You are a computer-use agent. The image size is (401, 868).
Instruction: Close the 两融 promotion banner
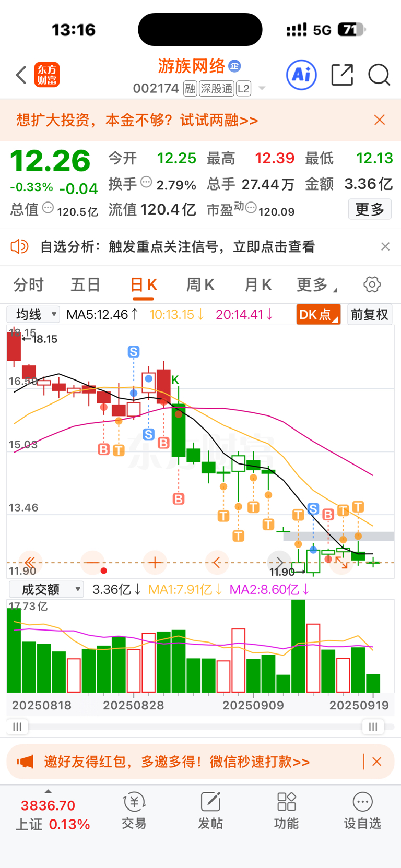coord(380,120)
